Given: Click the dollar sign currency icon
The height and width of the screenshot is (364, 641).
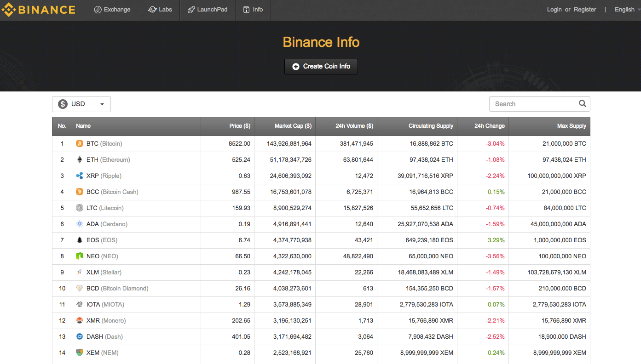Looking at the screenshot, I should click(x=63, y=104).
